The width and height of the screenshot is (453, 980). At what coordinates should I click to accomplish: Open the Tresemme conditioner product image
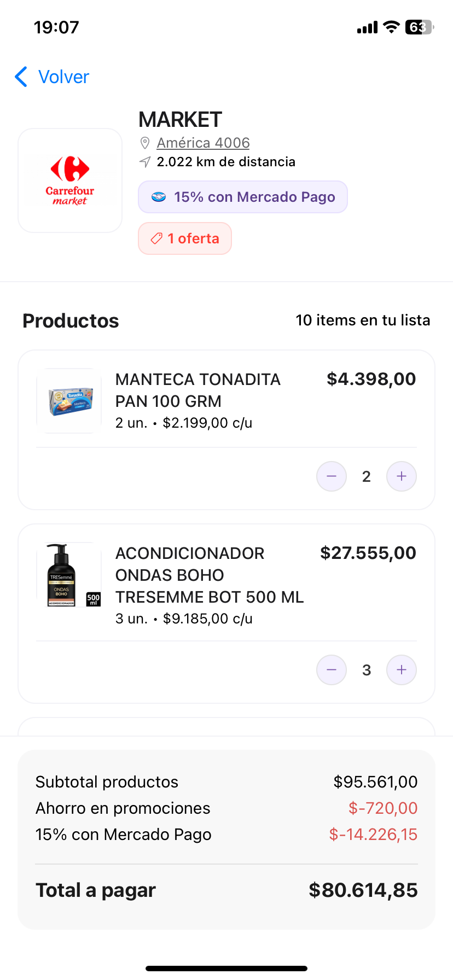(69, 575)
